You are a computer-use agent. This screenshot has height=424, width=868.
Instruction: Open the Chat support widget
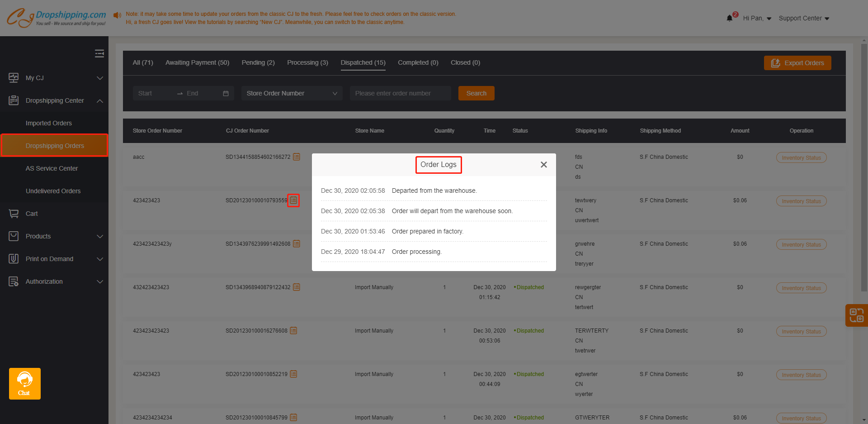pos(25,383)
